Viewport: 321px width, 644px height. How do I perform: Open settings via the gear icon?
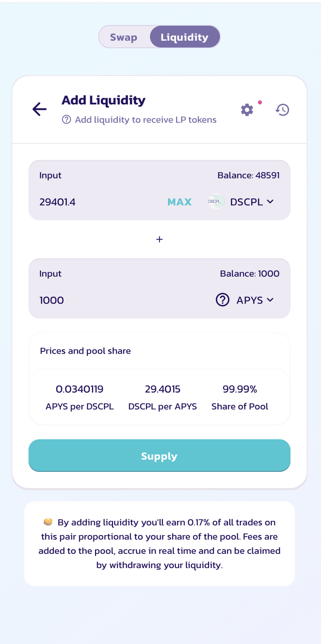(x=247, y=110)
